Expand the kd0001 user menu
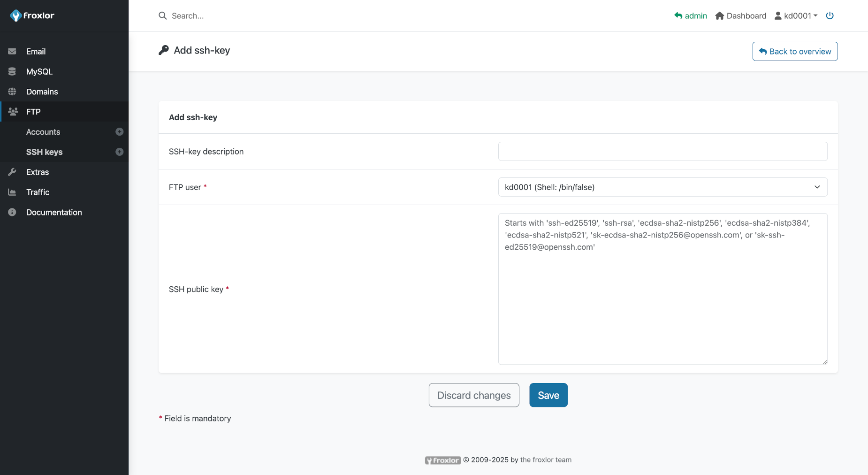Viewport: 868px width, 475px height. (796, 15)
